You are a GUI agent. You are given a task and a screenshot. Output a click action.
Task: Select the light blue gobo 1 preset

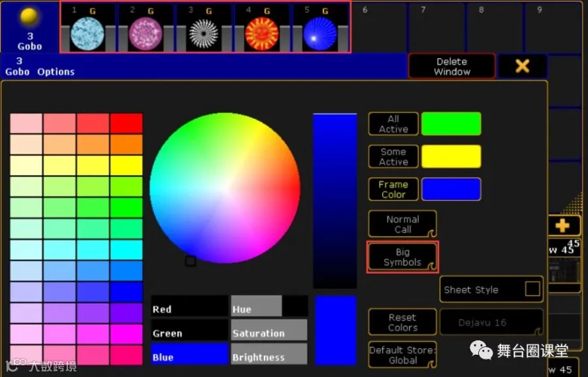[88, 27]
